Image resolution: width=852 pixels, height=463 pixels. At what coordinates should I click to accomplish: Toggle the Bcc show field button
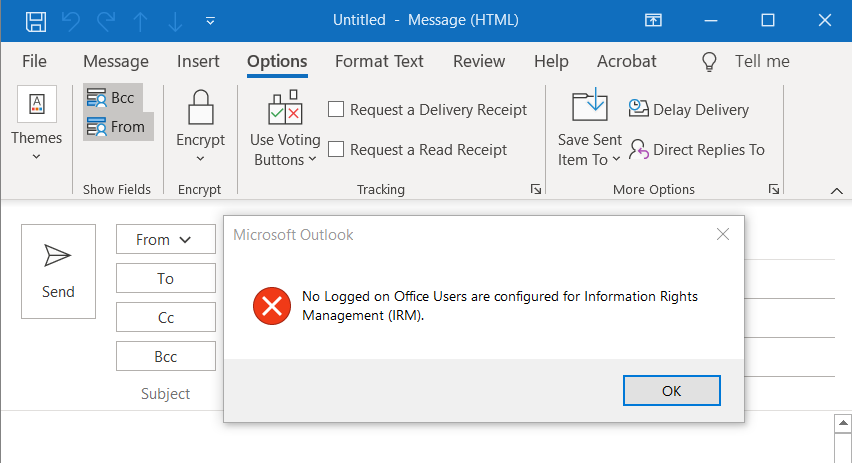(x=113, y=98)
